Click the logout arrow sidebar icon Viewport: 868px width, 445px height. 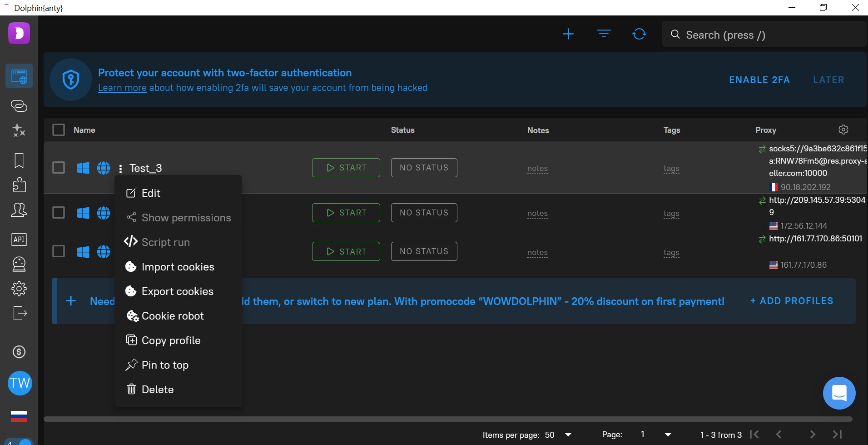pos(20,313)
